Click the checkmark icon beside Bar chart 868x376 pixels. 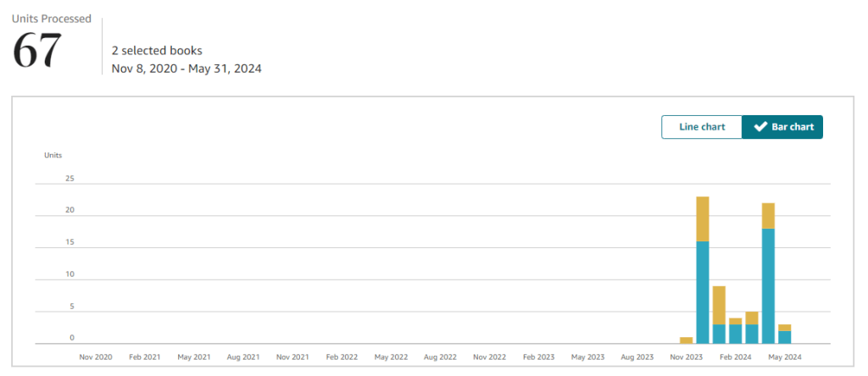(760, 127)
